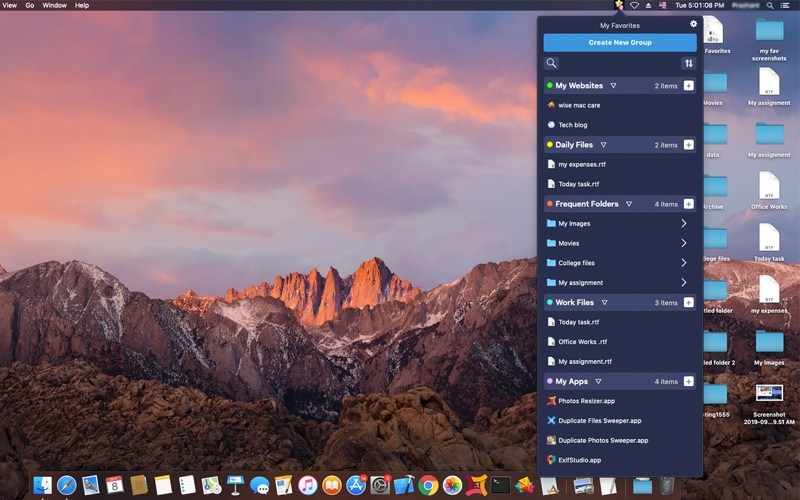
Task: Click the green My Websites color dot
Action: (x=550, y=86)
